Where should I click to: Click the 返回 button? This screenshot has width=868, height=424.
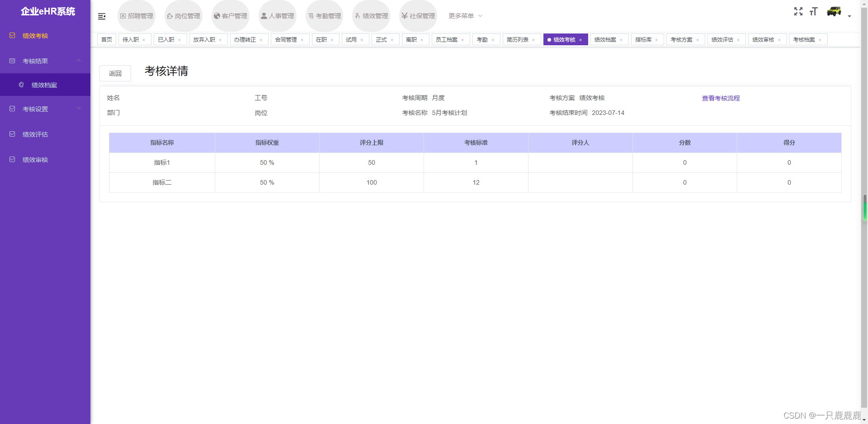tap(115, 73)
